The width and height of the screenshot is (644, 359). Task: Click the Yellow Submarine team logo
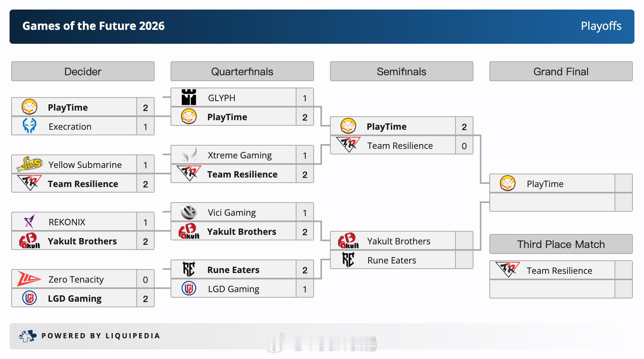[x=29, y=164]
